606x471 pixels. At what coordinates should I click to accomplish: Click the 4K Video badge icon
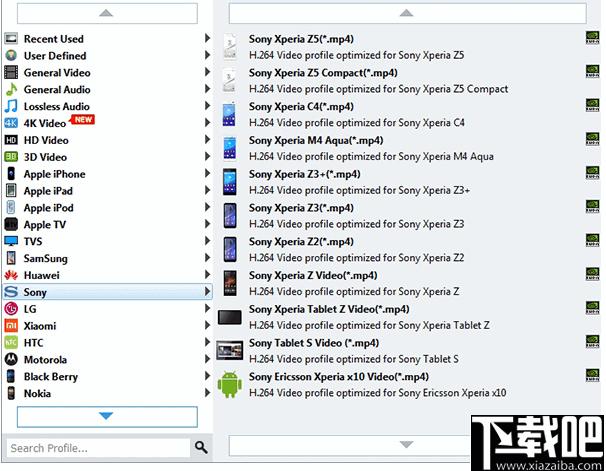[11, 123]
